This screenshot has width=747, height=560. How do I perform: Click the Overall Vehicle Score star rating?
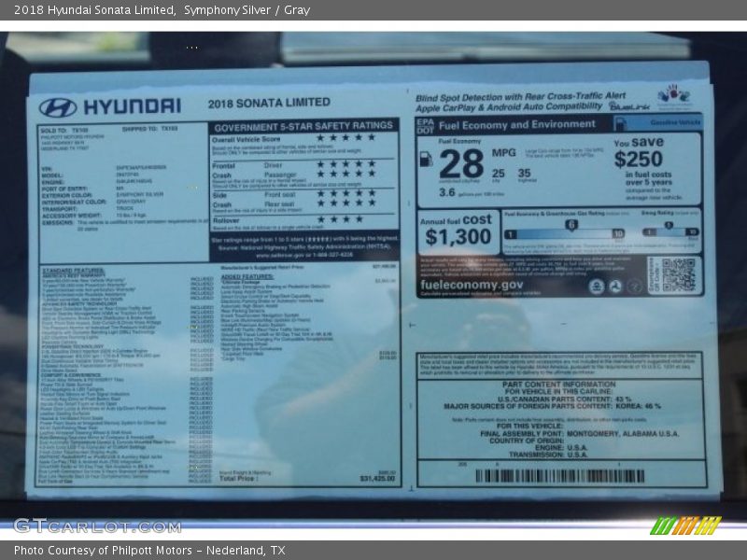tap(345, 137)
